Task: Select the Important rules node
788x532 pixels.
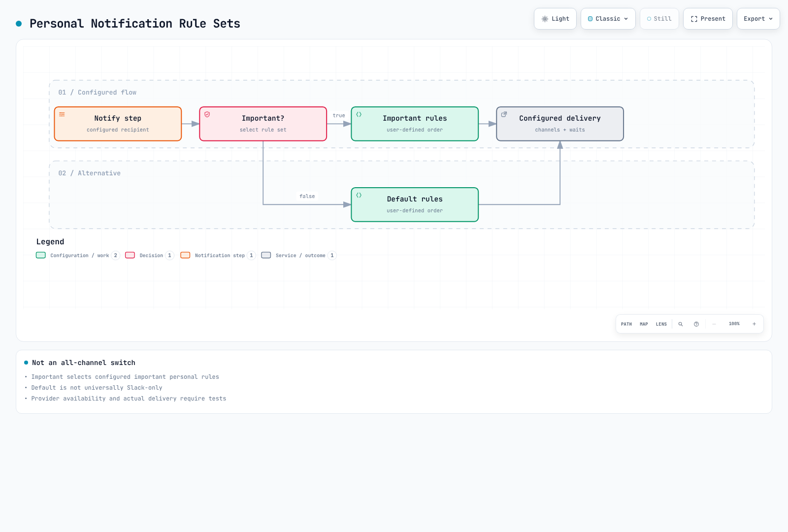Action: click(x=415, y=124)
